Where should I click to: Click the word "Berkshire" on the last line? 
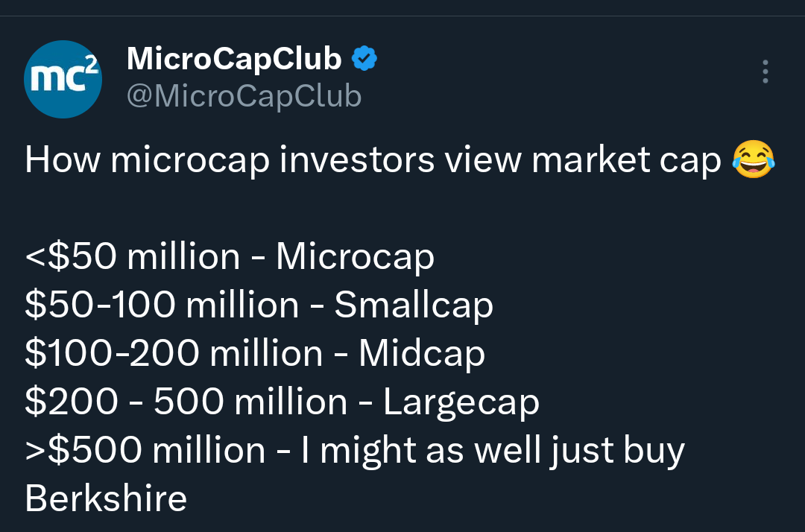[x=106, y=498]
